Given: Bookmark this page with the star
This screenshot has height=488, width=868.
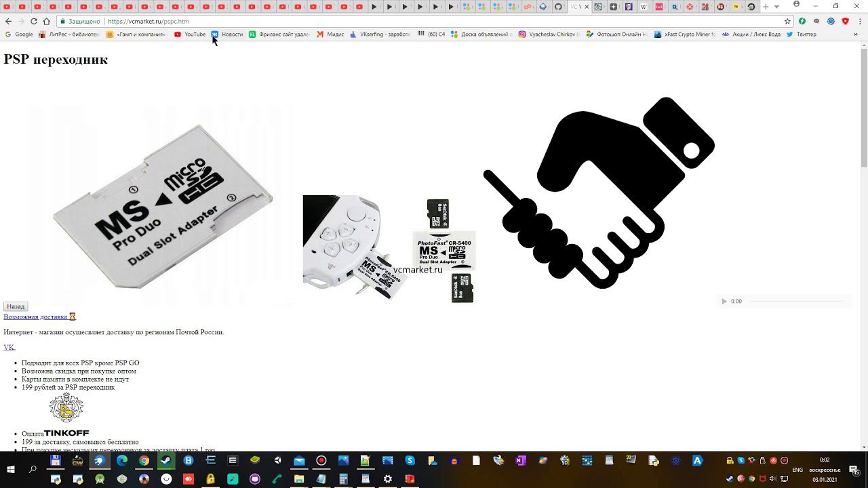Looking at the screenshot, I should (787, 21).
